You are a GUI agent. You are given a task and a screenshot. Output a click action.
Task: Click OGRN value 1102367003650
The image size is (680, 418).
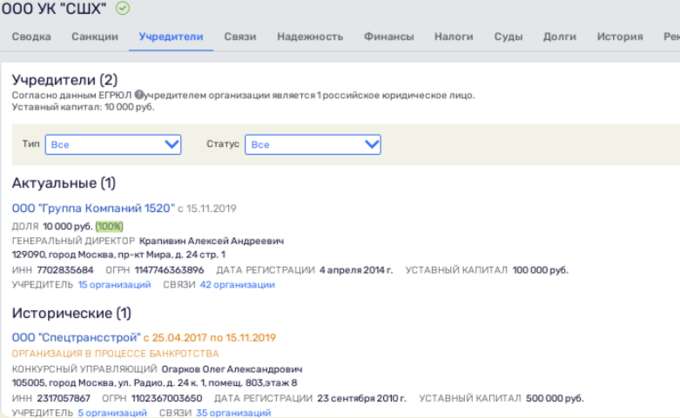click(x=167, y=398)
